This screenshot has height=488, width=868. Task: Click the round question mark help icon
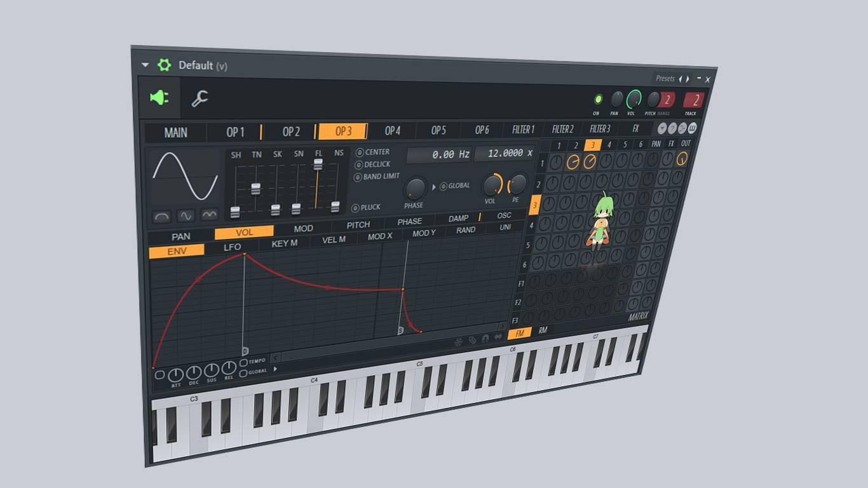tap(672, 128)
